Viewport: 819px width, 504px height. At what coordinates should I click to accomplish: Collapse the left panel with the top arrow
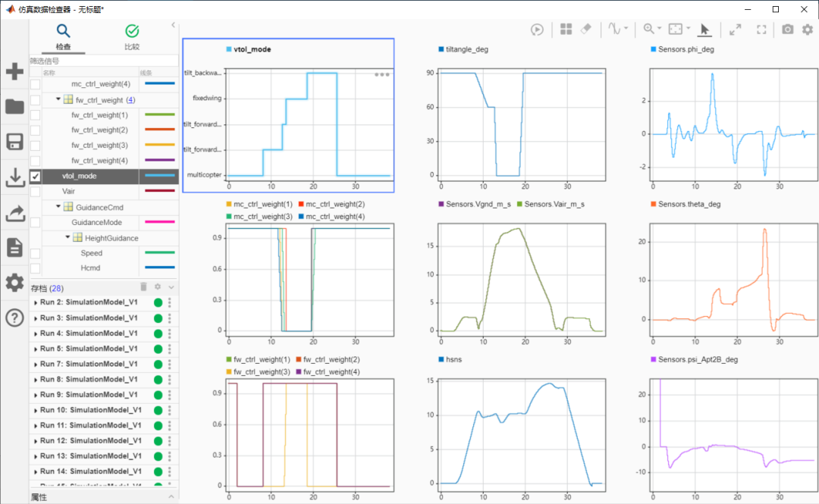pos(174,24)
